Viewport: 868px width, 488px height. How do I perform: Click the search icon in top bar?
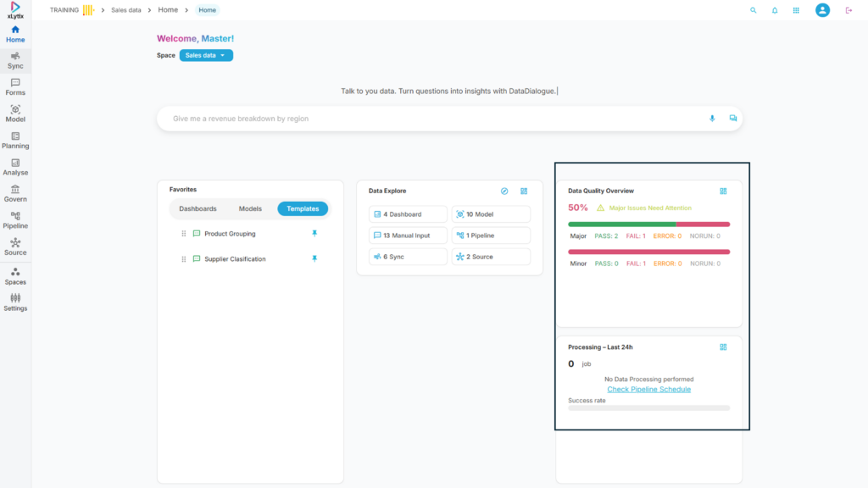tap(753, 10)
